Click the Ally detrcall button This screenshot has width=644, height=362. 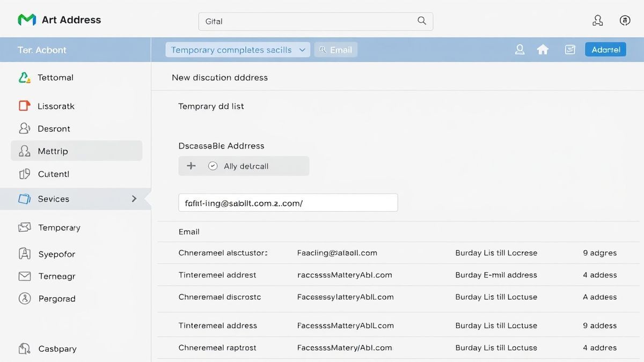(244, 166)
